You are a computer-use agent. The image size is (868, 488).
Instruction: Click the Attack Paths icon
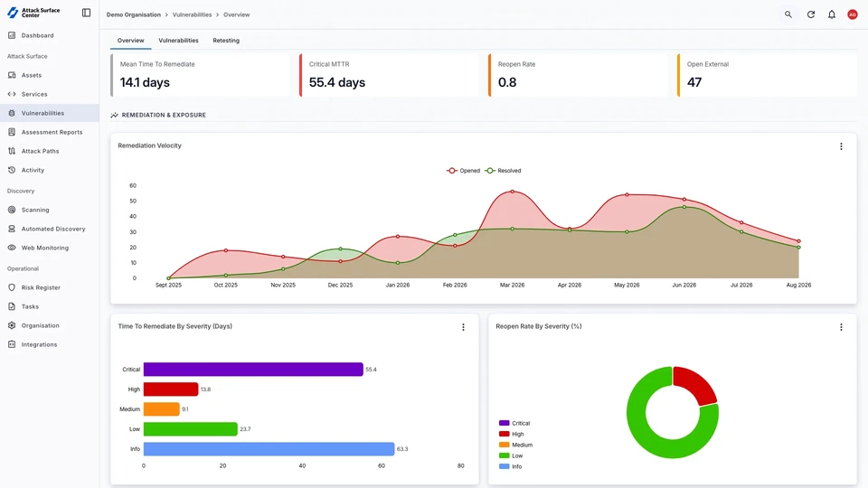(x=12, y=151)
